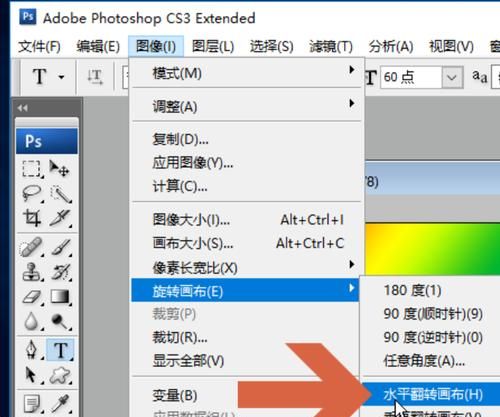Select the Lasso tool

coord(32,194)
